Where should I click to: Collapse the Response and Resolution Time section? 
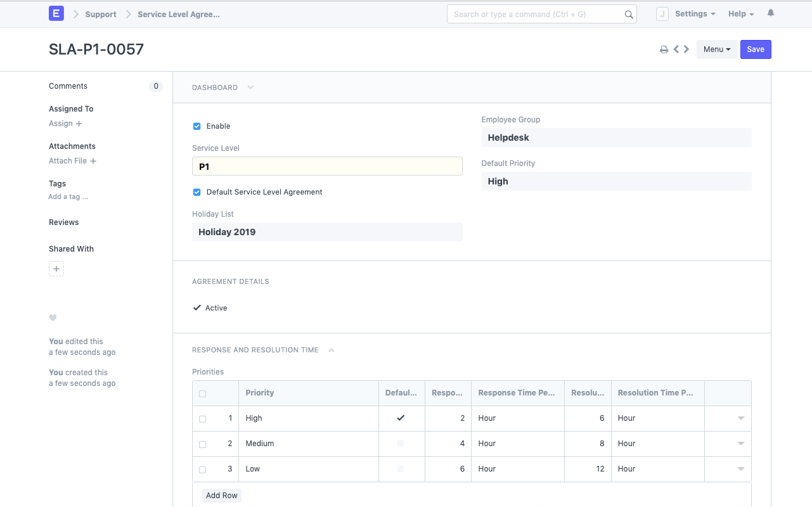330,349
